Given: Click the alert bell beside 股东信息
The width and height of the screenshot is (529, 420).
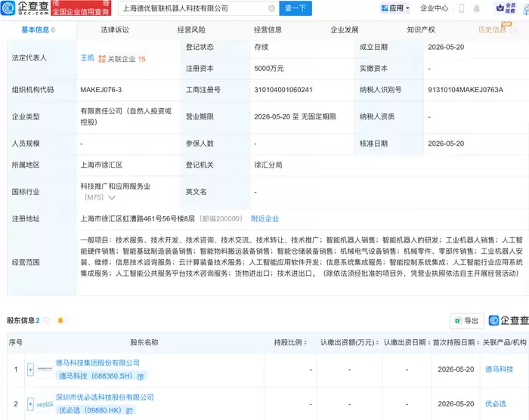Looking at the screenshot, I should pyautogui.click(x=60, y=320).
